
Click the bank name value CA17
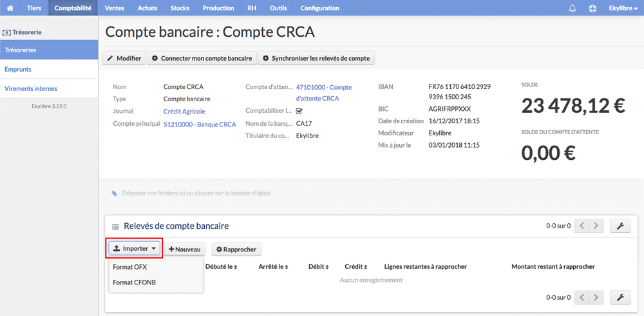(303, 123)
